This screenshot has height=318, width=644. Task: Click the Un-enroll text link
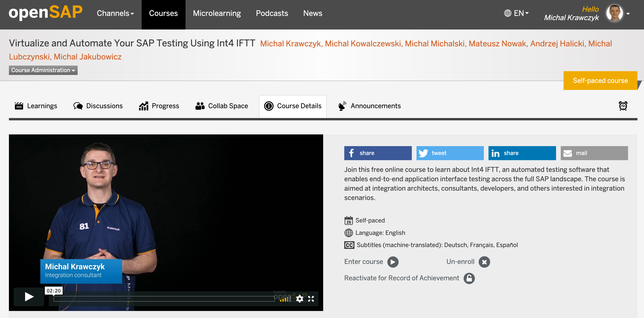click(x=460, y=262)
